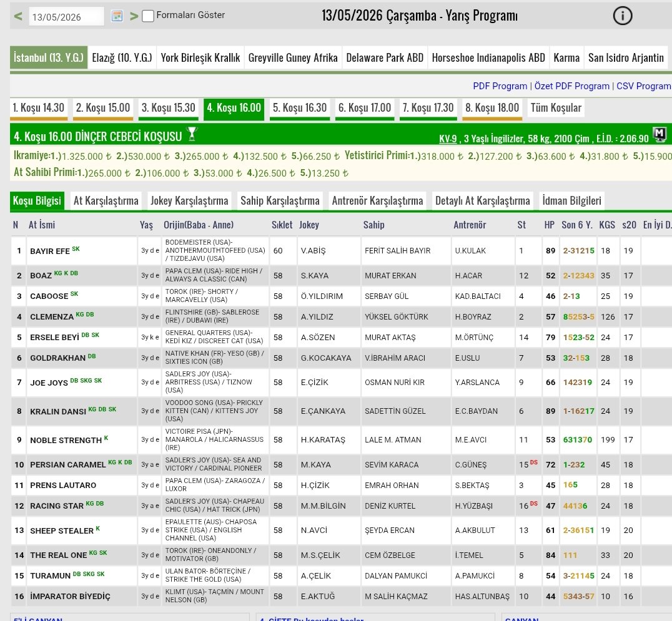
Task: Show Tüm Koşular tab
Action: point(556,108)
